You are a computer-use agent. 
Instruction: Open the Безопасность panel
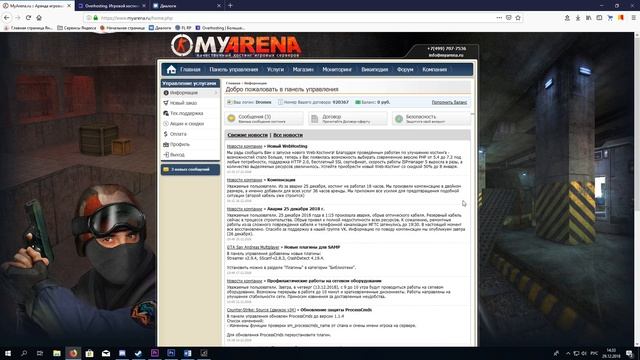(x=431, y=118)
